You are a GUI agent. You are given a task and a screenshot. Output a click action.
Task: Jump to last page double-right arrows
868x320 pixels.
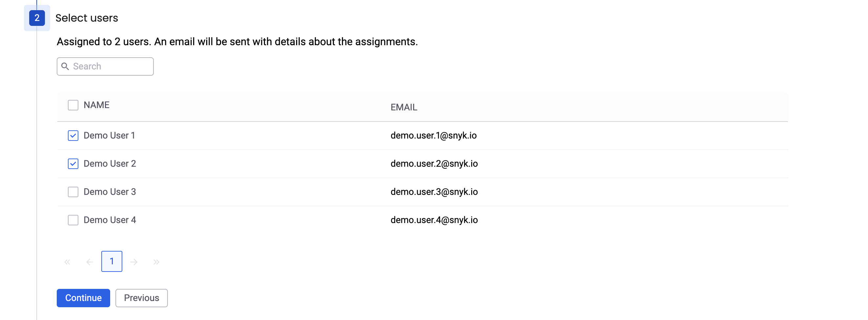pyautogui.click(x=156, y=262)
